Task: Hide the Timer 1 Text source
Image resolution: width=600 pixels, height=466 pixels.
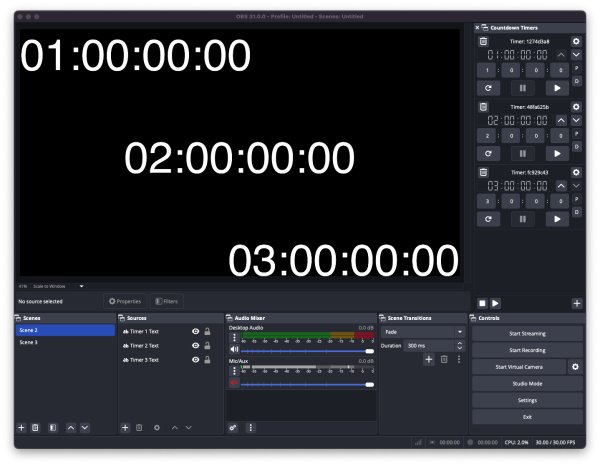Action: (196, 331)
